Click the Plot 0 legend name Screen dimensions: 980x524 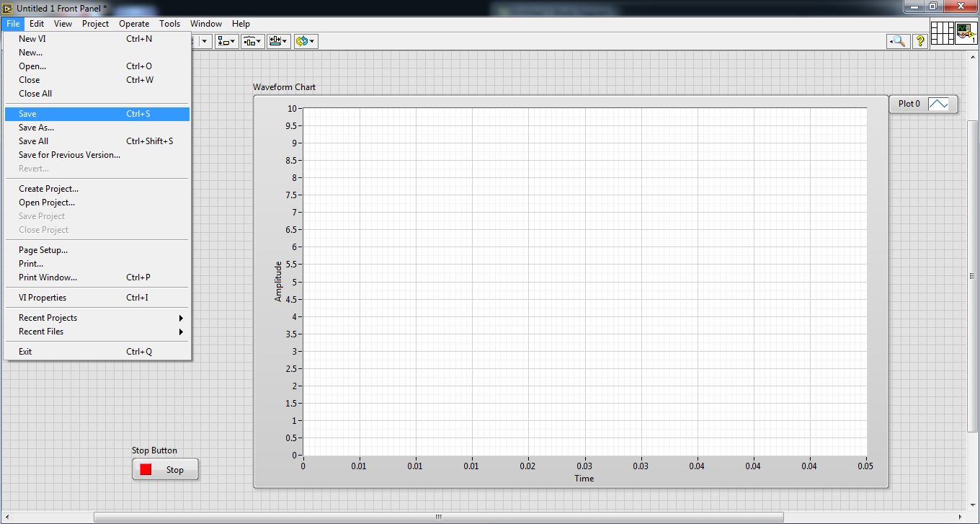tap(909, 104)
